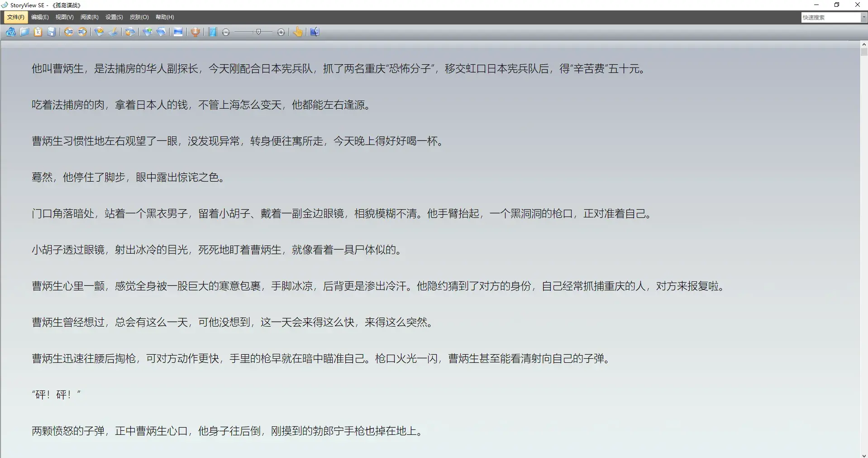Screen dimensions: 868x458
Task: Open the 帮助(H) menu
Action: [165, 17]
